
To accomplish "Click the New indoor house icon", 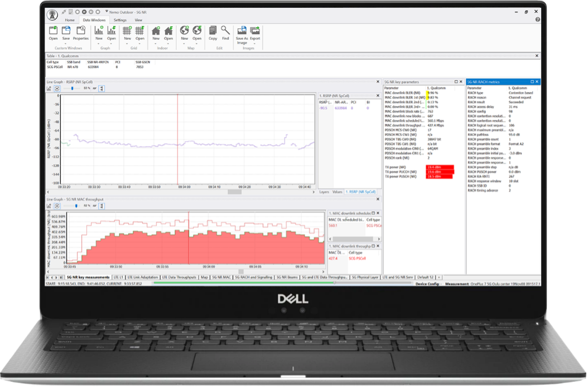I will click(x=156, y=31).
